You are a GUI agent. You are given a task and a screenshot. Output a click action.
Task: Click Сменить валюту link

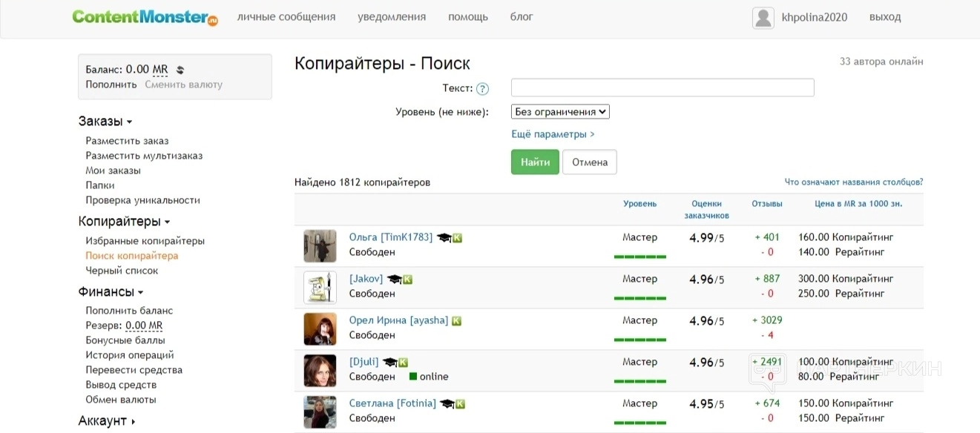183,85
